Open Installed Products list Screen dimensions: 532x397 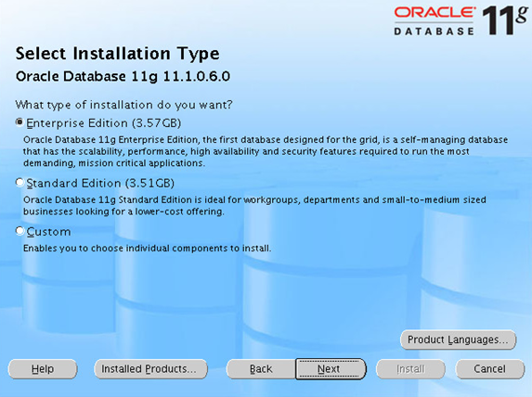[150, 369]
